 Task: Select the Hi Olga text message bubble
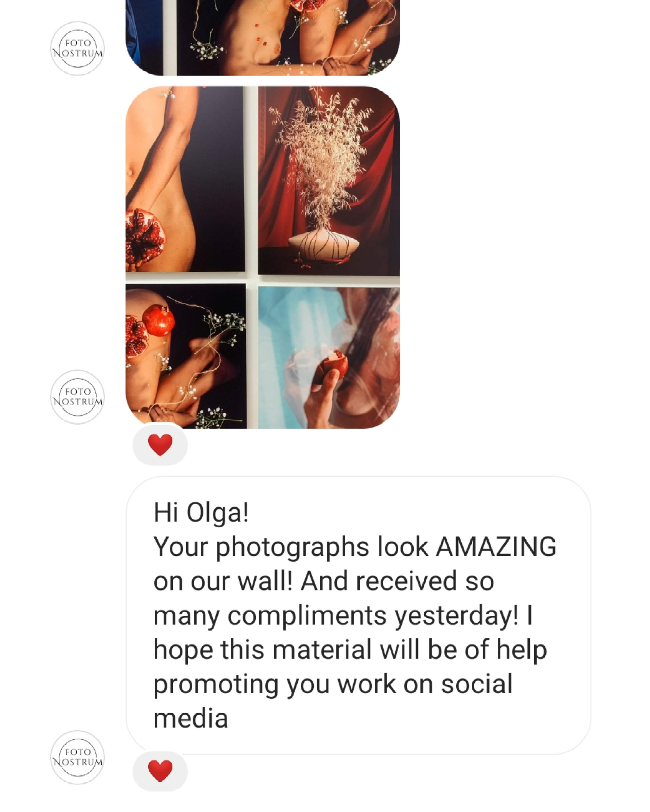click(358, 615)
